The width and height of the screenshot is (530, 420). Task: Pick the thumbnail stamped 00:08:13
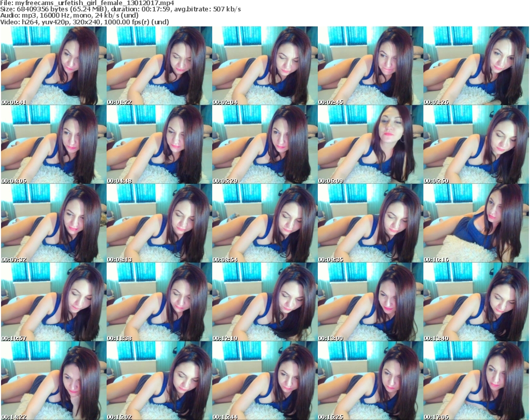159,223
